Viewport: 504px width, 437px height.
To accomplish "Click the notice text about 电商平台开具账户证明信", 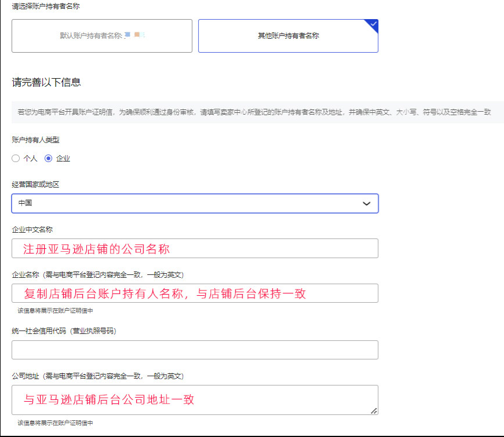I will (254, 112).
